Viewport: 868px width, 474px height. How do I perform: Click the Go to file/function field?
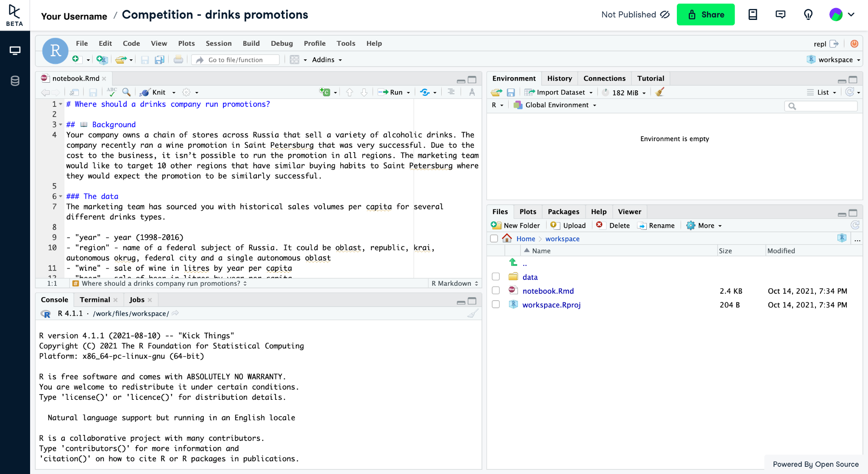tap(236, 60)
